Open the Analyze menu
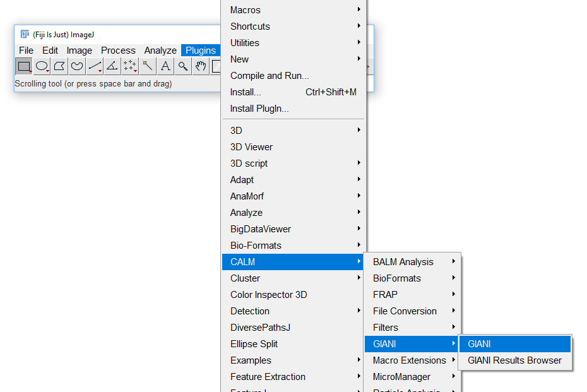Screen dimensions: 587x392 160,50
